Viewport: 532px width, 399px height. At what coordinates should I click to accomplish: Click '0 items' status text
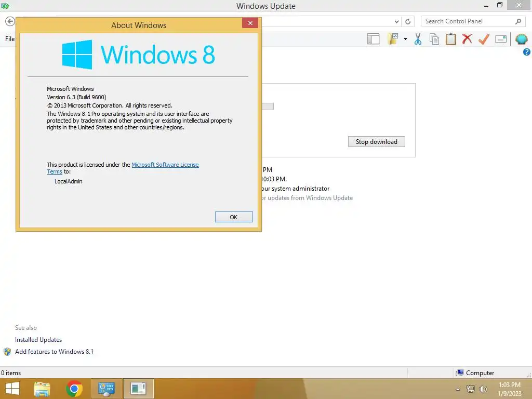[11, 373]
